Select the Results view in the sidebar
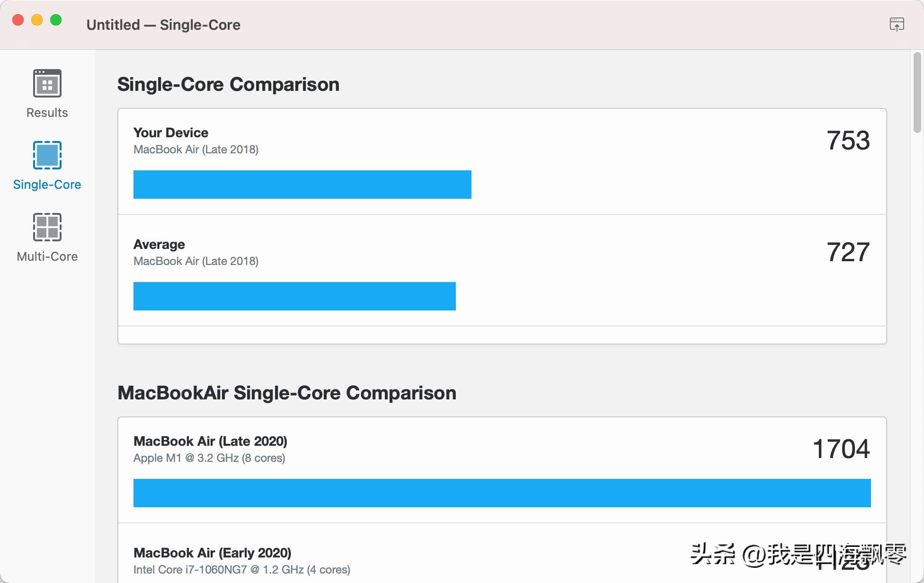The image size is (924, 583). [x=46, y=94]
